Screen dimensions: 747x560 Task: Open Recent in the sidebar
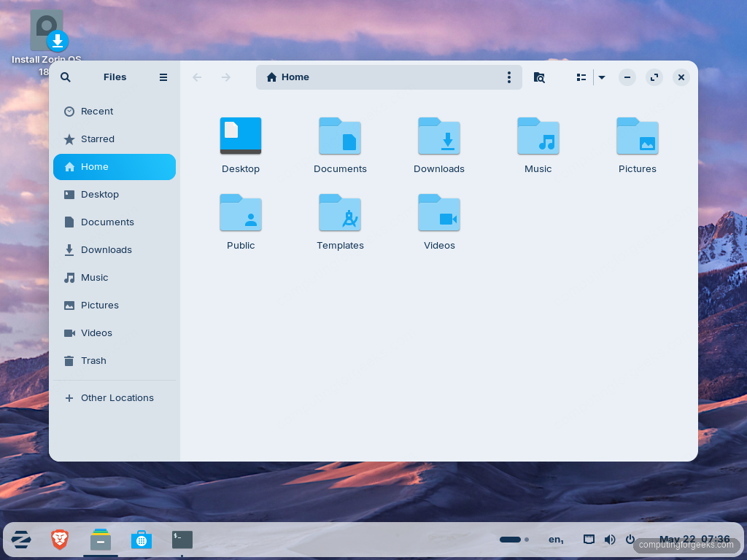pyautogui.click(x=115, y=112)
